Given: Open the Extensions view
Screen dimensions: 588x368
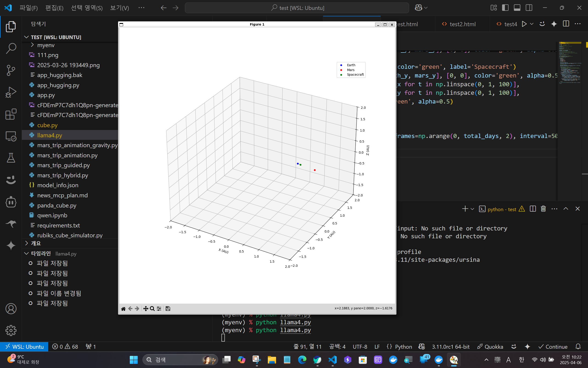Looking at the screenshot, I should point(11,114).
